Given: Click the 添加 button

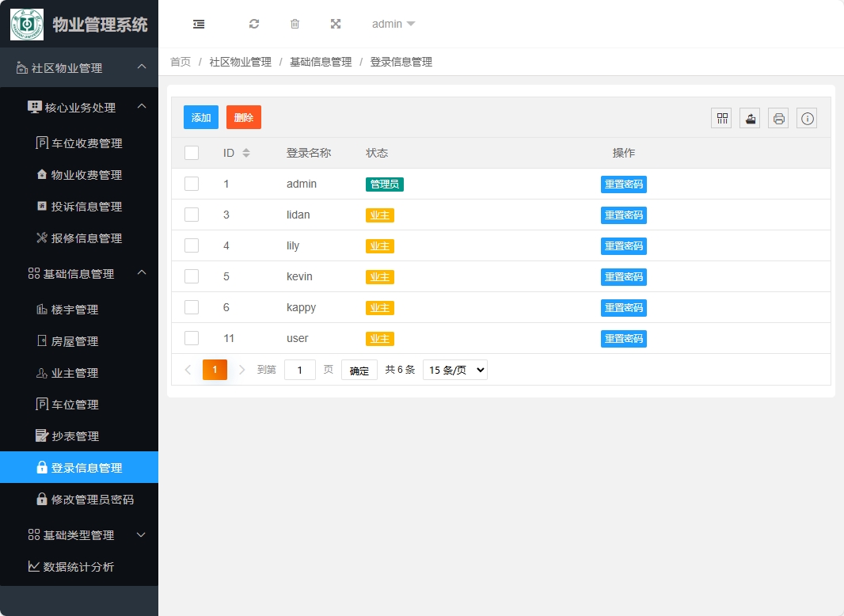Looking at the screenshot, I should (200, 116).
